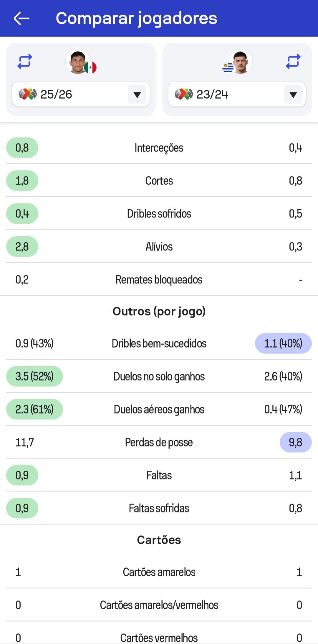Screen dimensions: 318x644
Task: Expand left season list with down arrow
Action: (x=137, y=94)
